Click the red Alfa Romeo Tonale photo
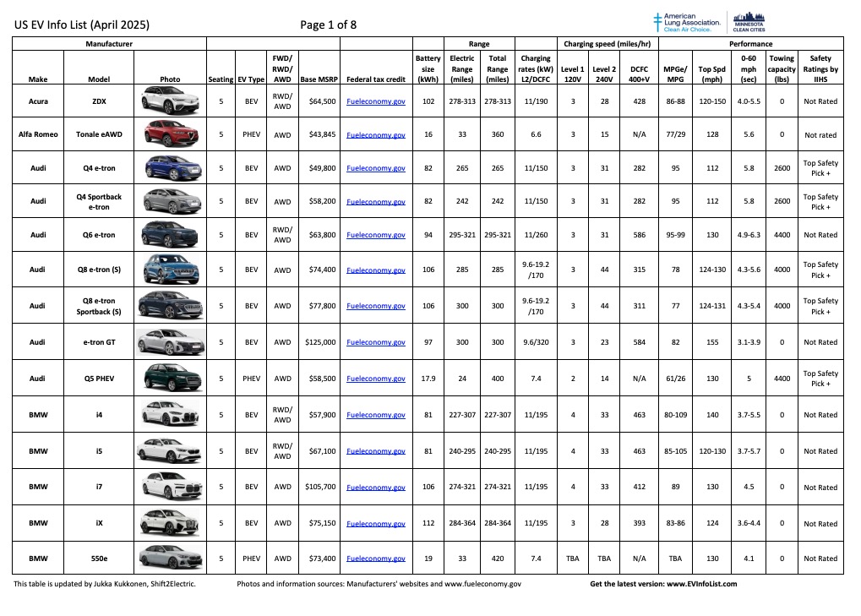 click(170, 134)
